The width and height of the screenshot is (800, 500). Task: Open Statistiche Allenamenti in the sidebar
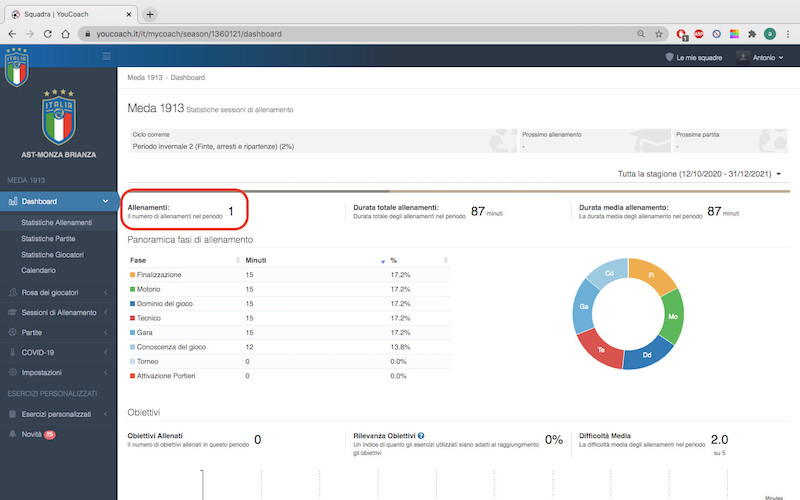click(x=56, y=222)
